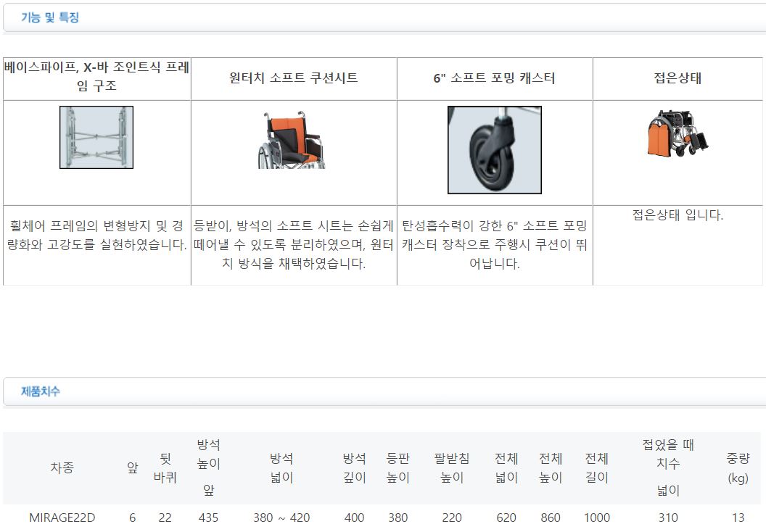
Task: Click the 6-inch soft caster wheel image
Action: pos(494,150)
